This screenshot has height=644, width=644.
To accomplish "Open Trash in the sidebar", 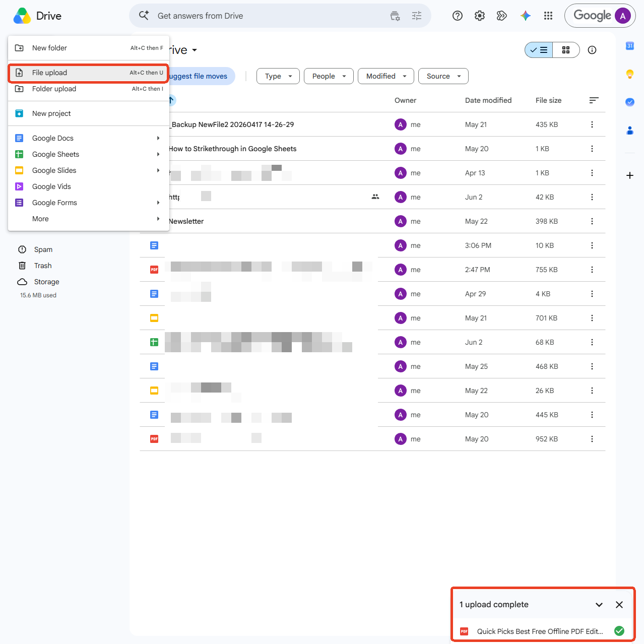I will click(43, 266).
